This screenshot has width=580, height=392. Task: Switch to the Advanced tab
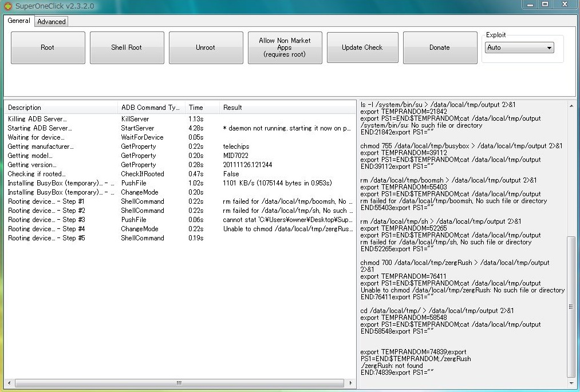(52, 22)
